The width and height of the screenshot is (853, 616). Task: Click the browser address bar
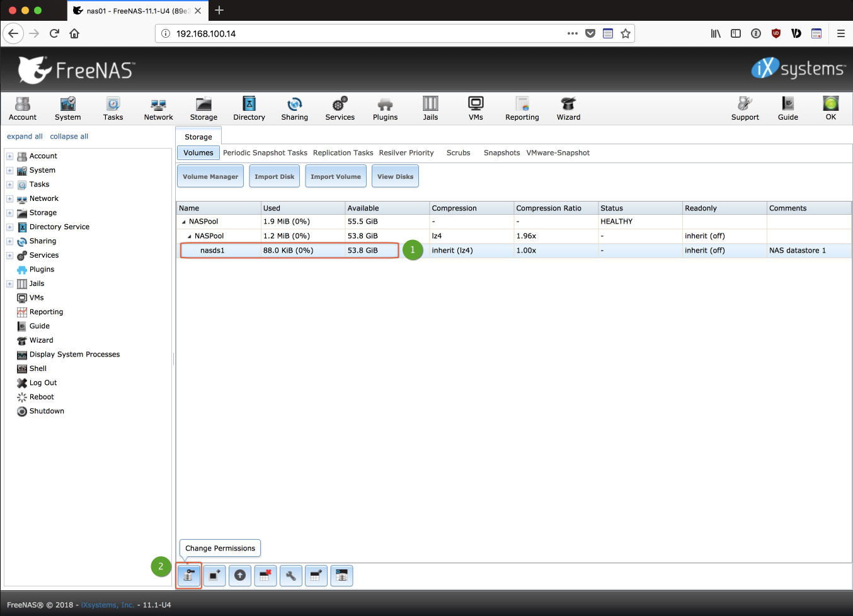365,33
